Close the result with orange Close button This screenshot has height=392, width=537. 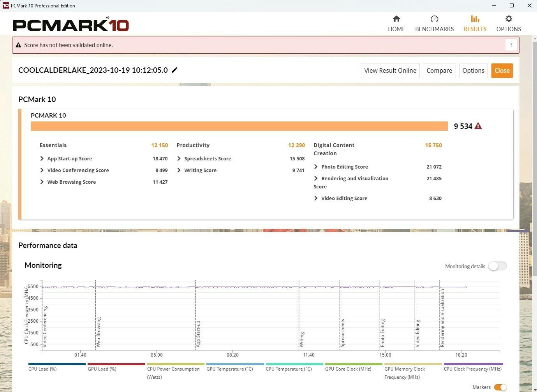[x=502, y=70]
